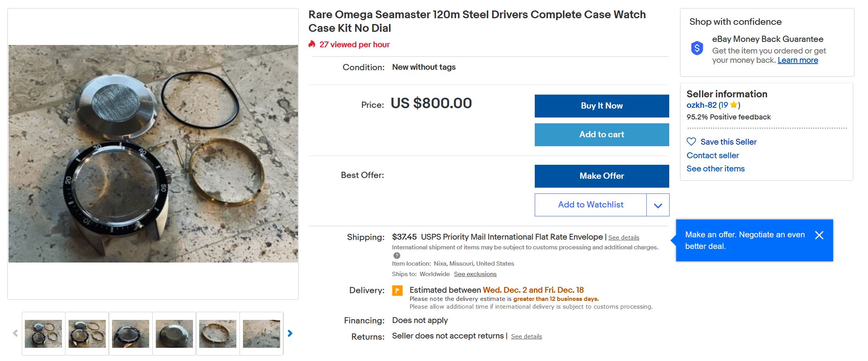Select the caseback-only thumbnail image
Viewport: 868px width, 361px height.
(174, 333)
